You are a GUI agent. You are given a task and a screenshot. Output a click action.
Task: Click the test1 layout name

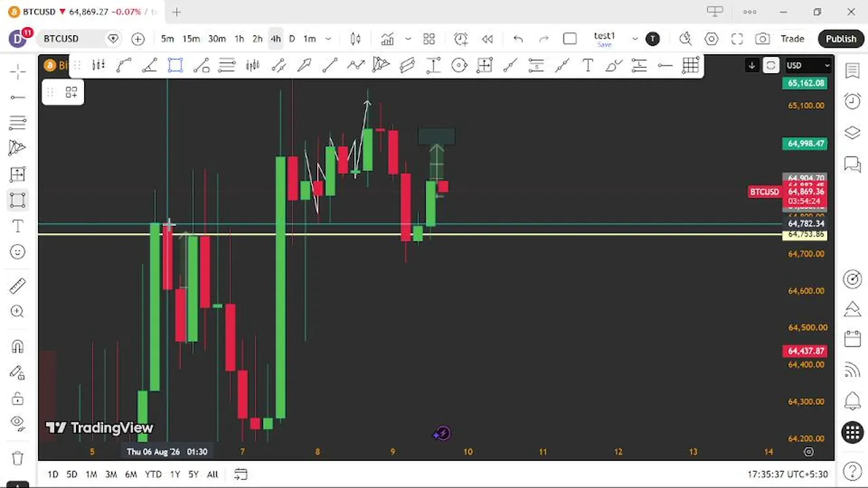point(604,37)
